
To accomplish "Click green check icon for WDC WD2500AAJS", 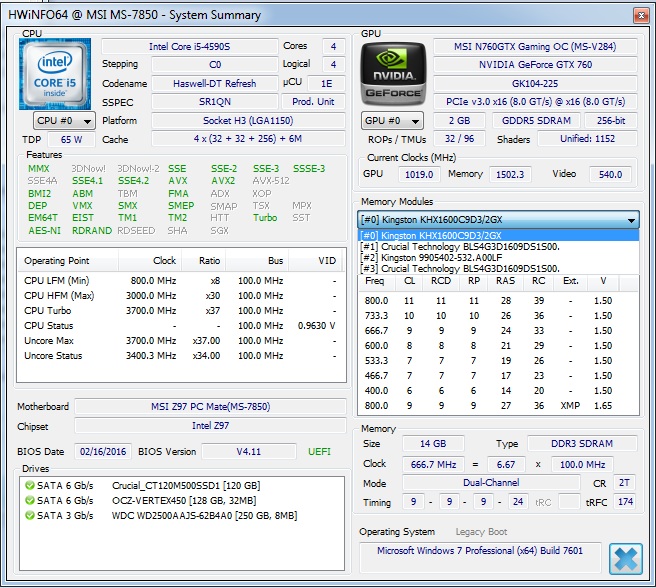I will click(x=30, y=515).
